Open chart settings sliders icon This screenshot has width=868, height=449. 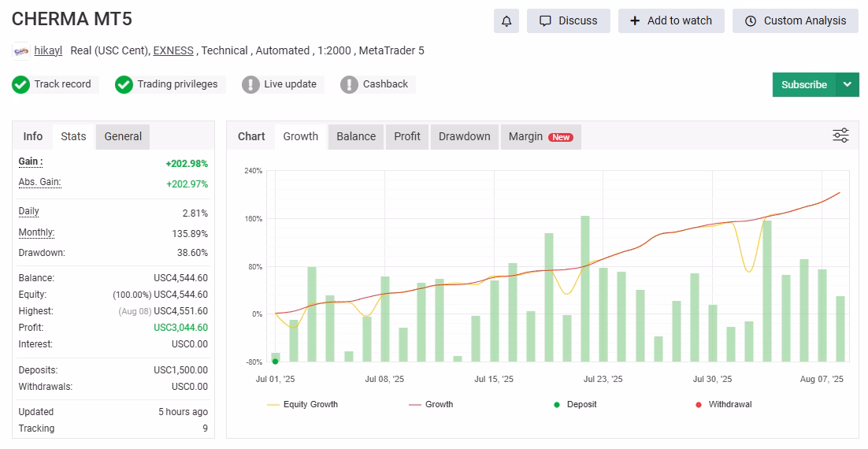(x=840, y=135)
